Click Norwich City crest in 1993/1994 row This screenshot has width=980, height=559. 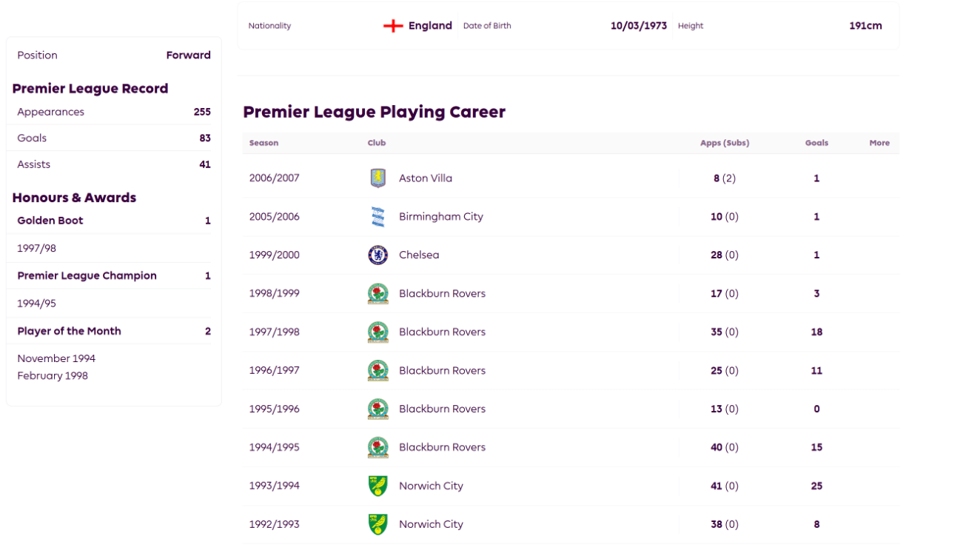click(x=378, y=486)
